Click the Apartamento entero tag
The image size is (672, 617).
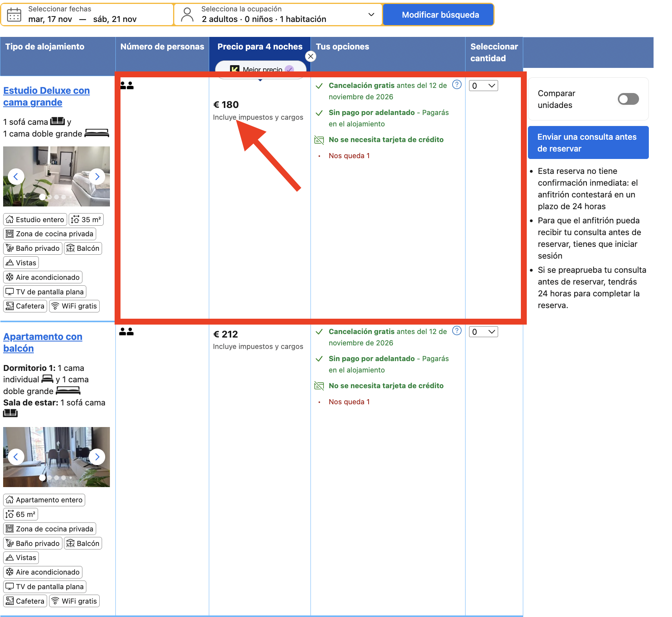pyautogui.click(x=44, y=500)
